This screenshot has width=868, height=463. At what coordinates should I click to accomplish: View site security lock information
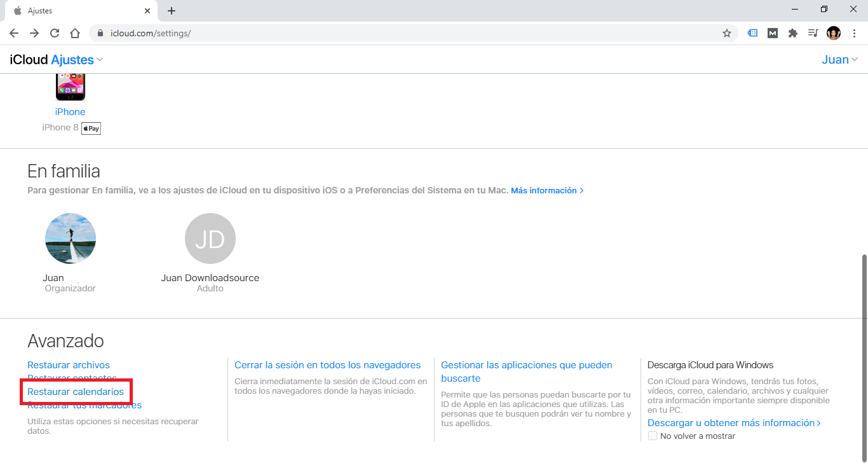click(x=100, y=33)
